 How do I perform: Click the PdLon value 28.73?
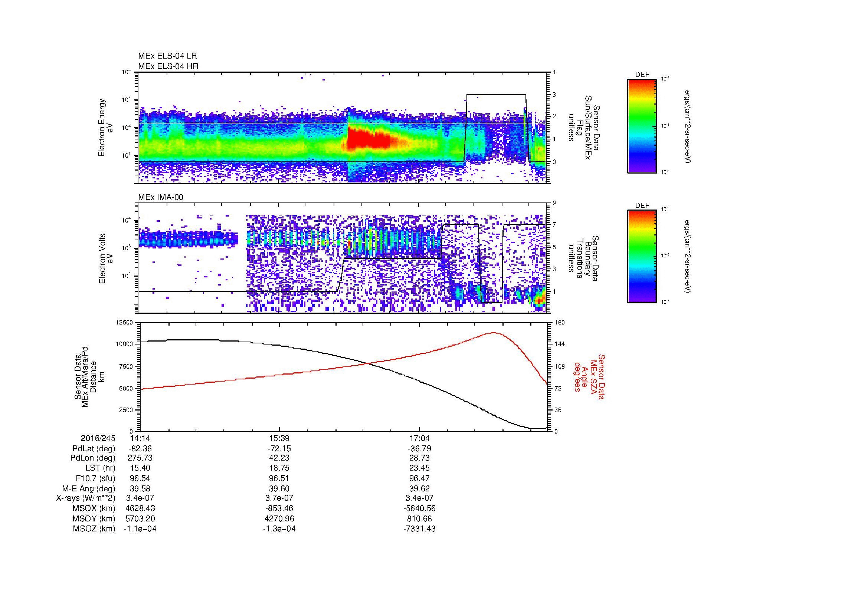420,458
